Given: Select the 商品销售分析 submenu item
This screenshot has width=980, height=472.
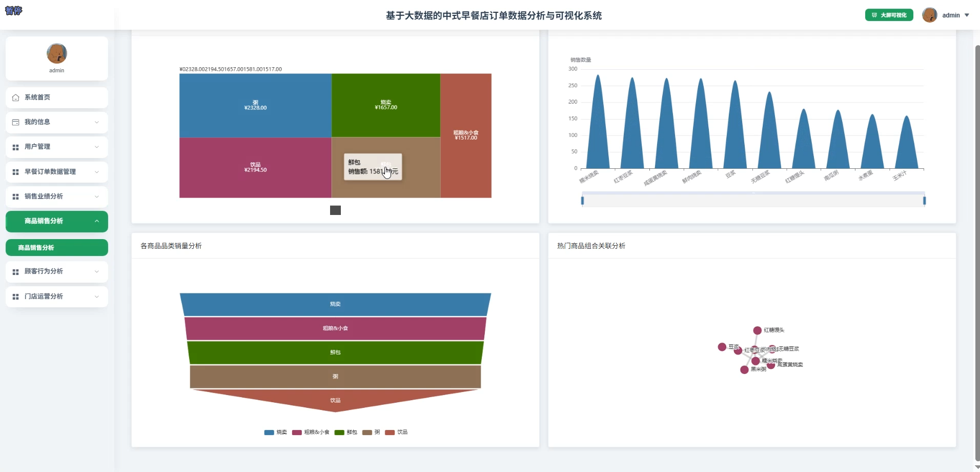Looking at the screenshot, I should pyautogui.click(x=57, y=247).
